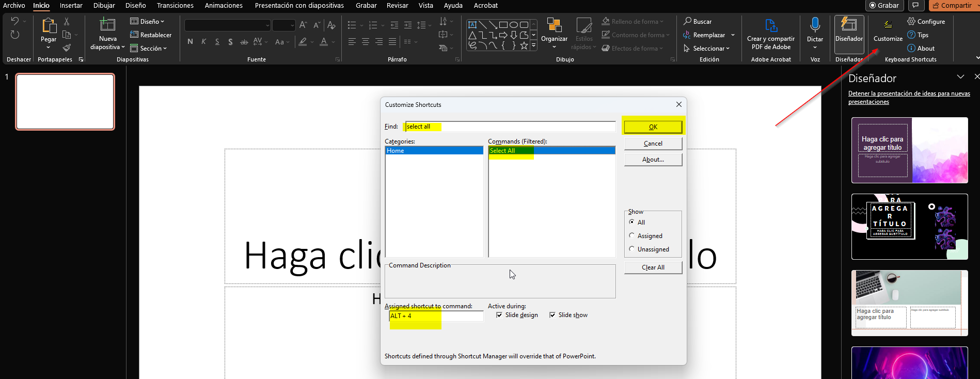Click Detener la presentación de ideas link
The image size is (980, 379).
[909, 98]
